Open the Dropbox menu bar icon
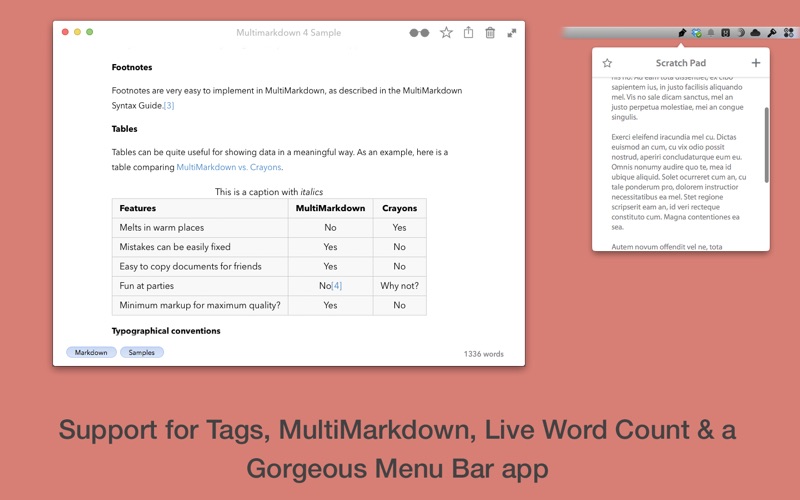The width and height of the screenshot is (800, 500). [x=696, y=33]
